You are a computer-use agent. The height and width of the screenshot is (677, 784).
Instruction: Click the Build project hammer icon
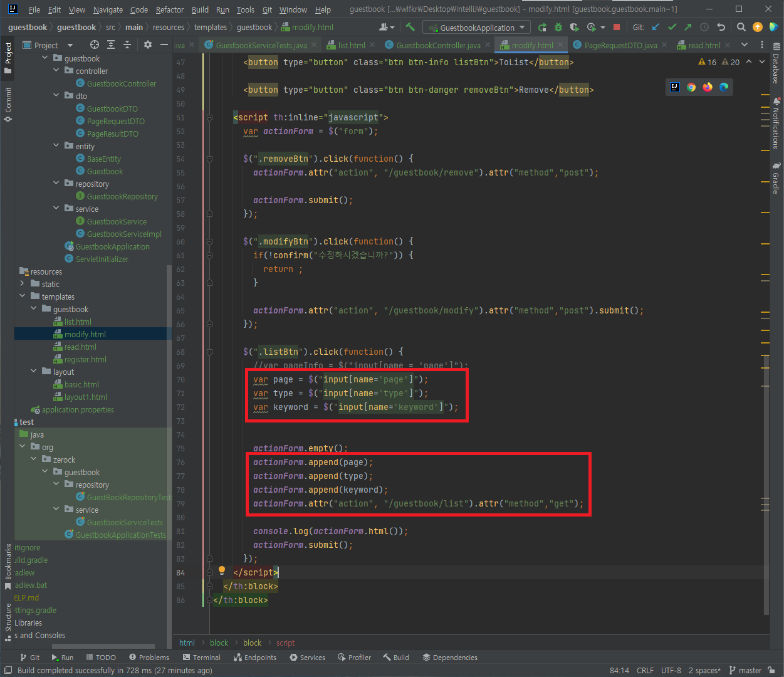tap(410, 27)
